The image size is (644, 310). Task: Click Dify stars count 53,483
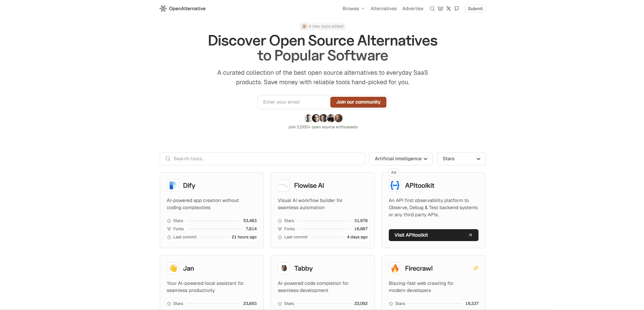point(250,221)
